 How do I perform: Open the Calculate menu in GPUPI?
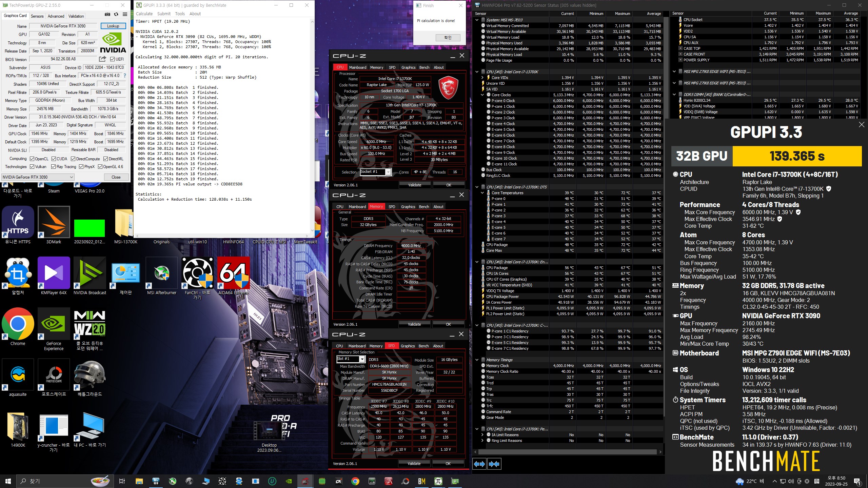point(144,14)
